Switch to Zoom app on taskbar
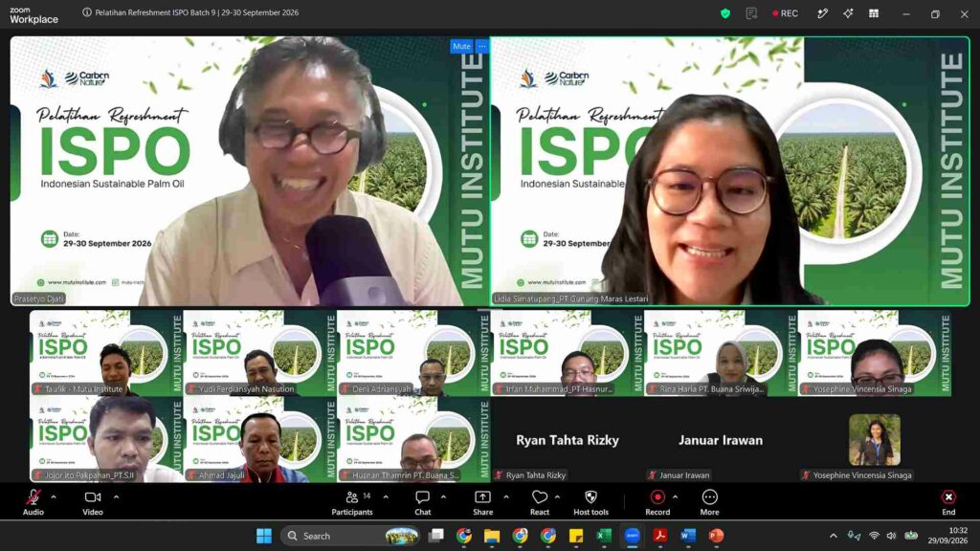Image resolution: width=980 pixels, height=551 pixels. 632,536
